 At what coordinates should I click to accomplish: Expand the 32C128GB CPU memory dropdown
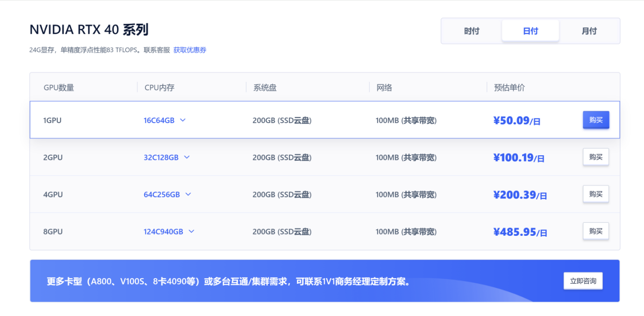[167, 158]
